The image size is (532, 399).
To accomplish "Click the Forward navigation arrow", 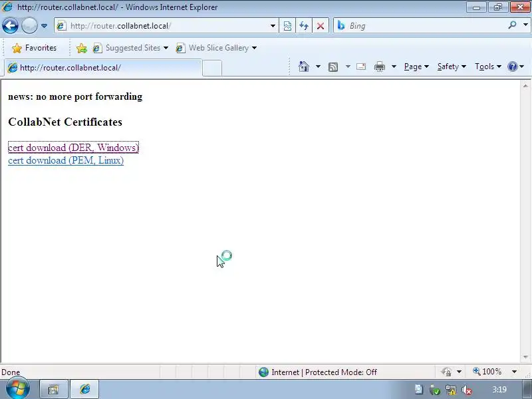I will pyautogui.click(x=29, y=26).
